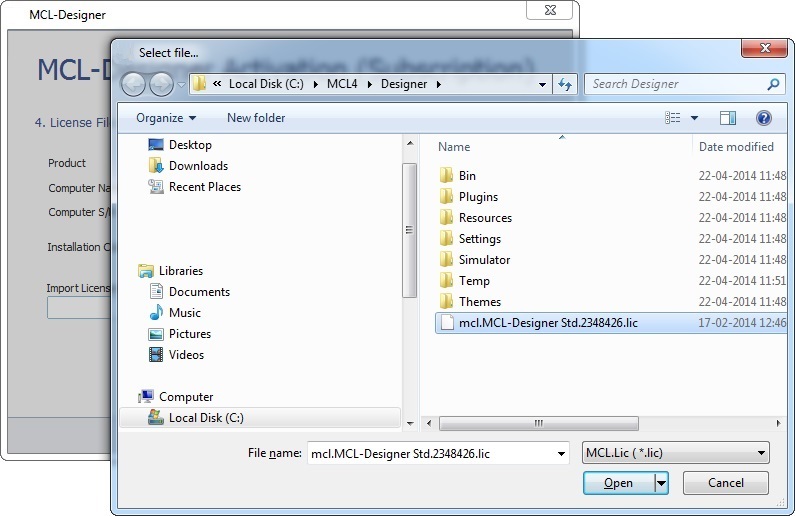This screenshot has height=516, width=795.
Task: Click the search magnifier icon
Action: [x=773, y=84]
